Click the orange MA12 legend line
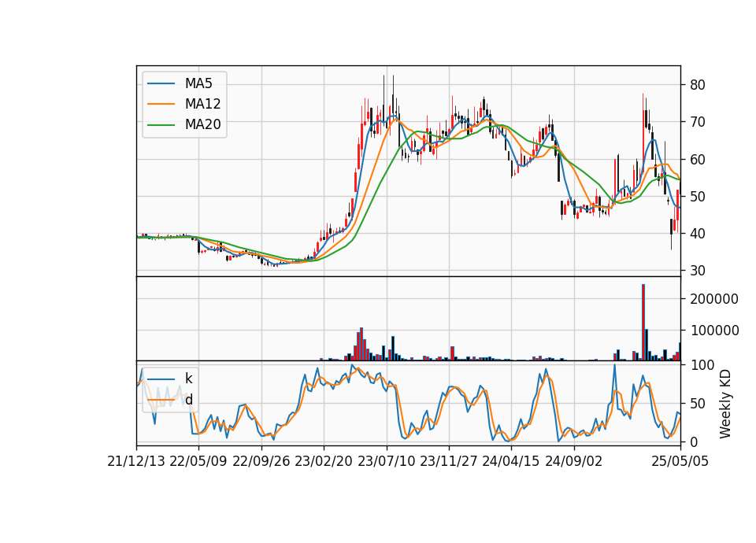The image size is (756, 543). pos(161,104)
